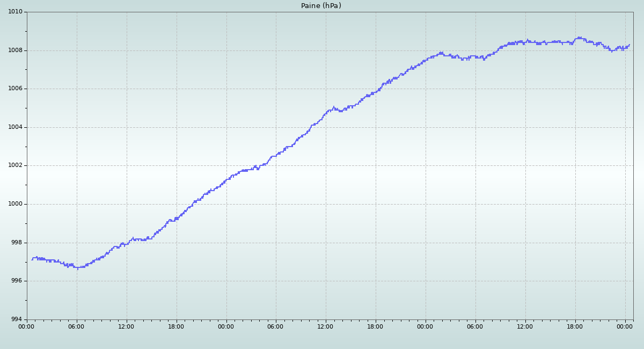Select the first 06:00 time label

(77, 326)
